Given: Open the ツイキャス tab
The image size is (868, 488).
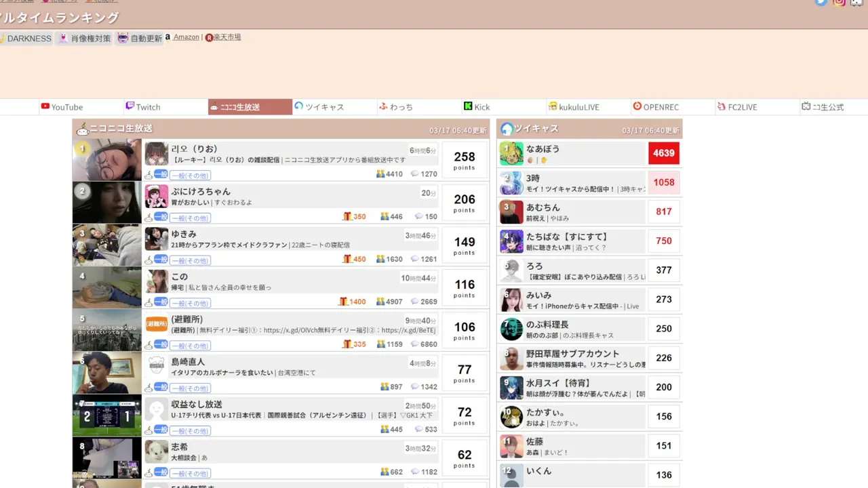Looking at the screenshot, I should pos(319,107).
